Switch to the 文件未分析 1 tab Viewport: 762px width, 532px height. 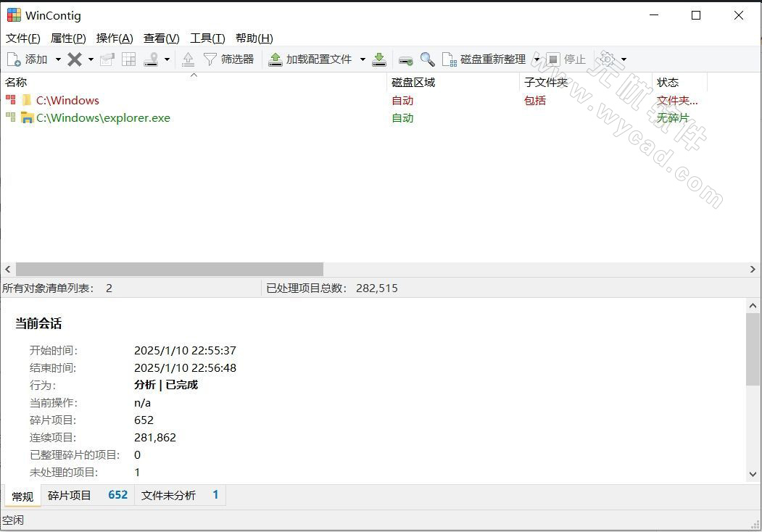(x=180, y=495)
